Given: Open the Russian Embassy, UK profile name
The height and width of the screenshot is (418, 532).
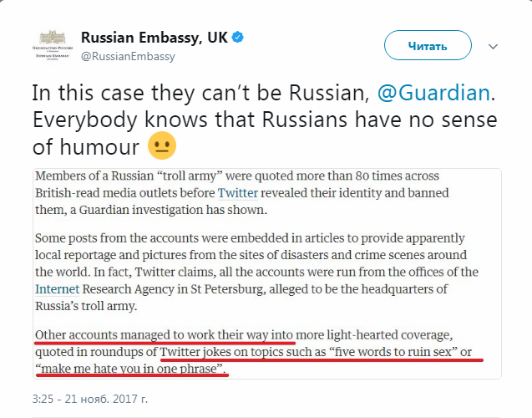Looking at the screenshot, I should pos(155,38).
